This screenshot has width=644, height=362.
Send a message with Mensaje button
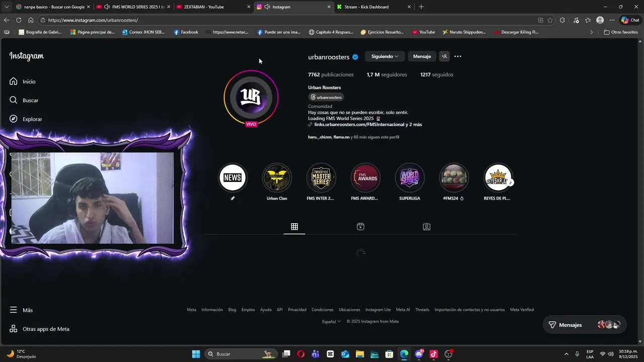coord(422,56)
